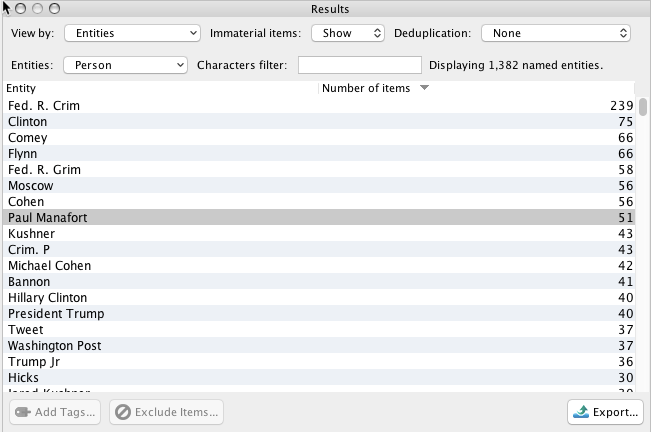This screenshot has width=651, height=432.
Task: Select the Clinton entity row
Action: 319,122
